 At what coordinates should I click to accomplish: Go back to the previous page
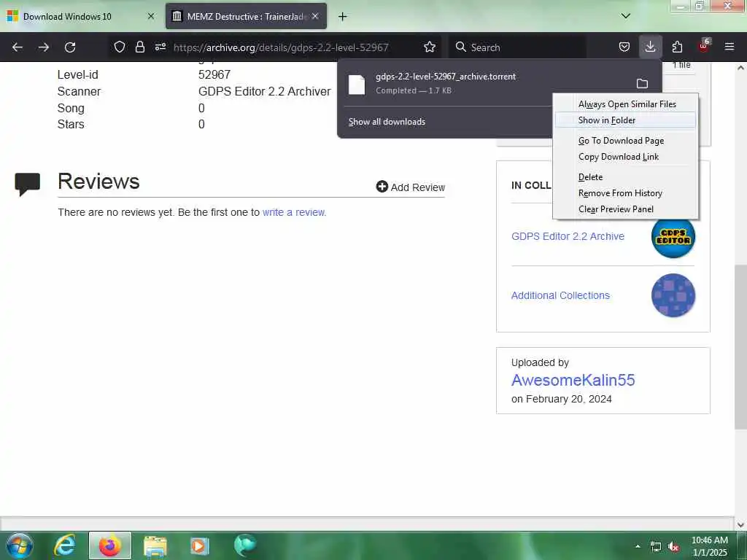18,47
